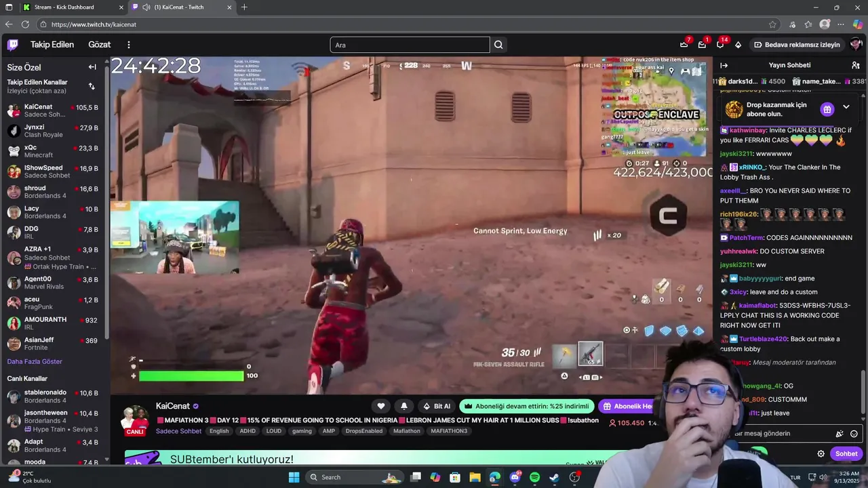Image resolution: width=868 pixels, height=488 pixels.
Task: Change sort order of followed channels
Action: (x=92, y=86)
